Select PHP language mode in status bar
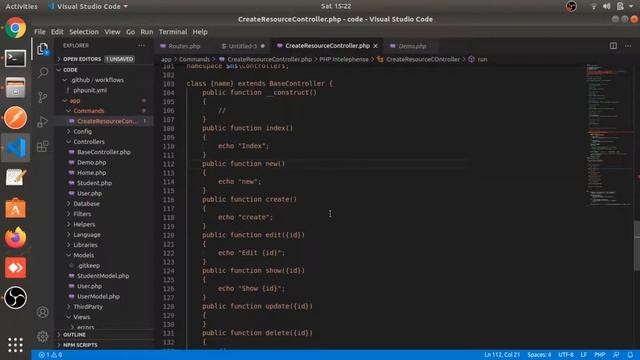The image size is (640, 360). pyautogui.click(x=599, y=355)
